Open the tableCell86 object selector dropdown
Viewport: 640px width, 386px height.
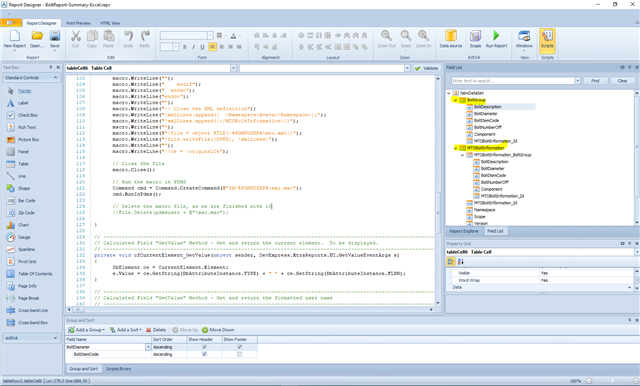pyautogui.click(x=233, y=68)
